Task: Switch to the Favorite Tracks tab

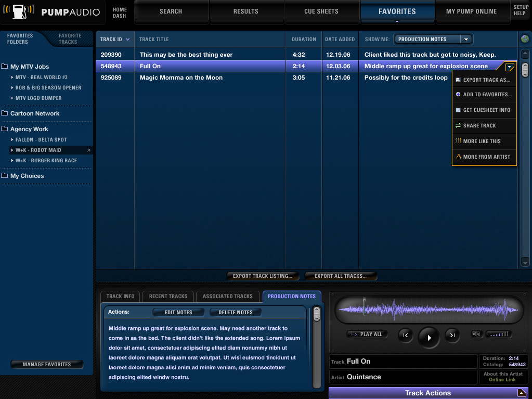Action: [x=70, y=38]
